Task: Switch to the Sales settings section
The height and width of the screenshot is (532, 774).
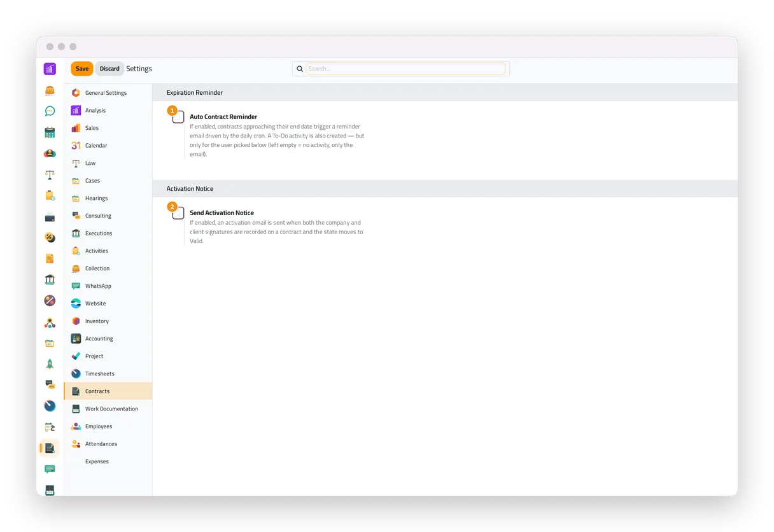Action: pyautogui.click(x=108, y=128)
